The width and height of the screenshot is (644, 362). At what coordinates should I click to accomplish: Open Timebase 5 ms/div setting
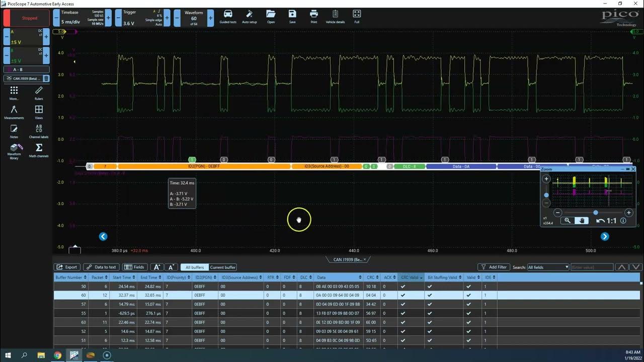(83, 18)
